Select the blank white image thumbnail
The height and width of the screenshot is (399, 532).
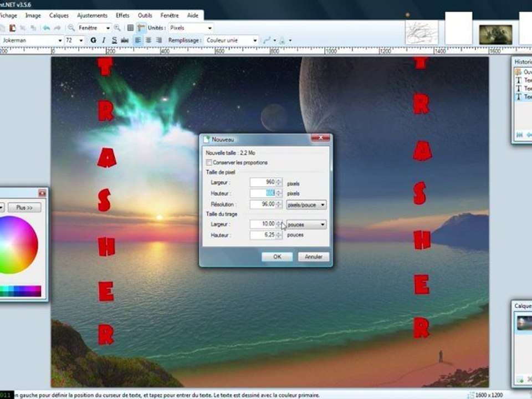458,28
